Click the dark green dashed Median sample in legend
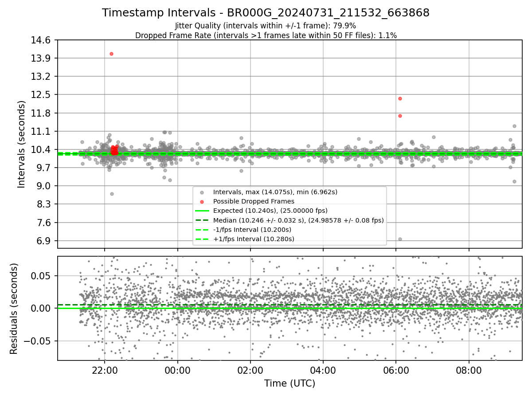The image size is (532, 399). coord(202,220)
